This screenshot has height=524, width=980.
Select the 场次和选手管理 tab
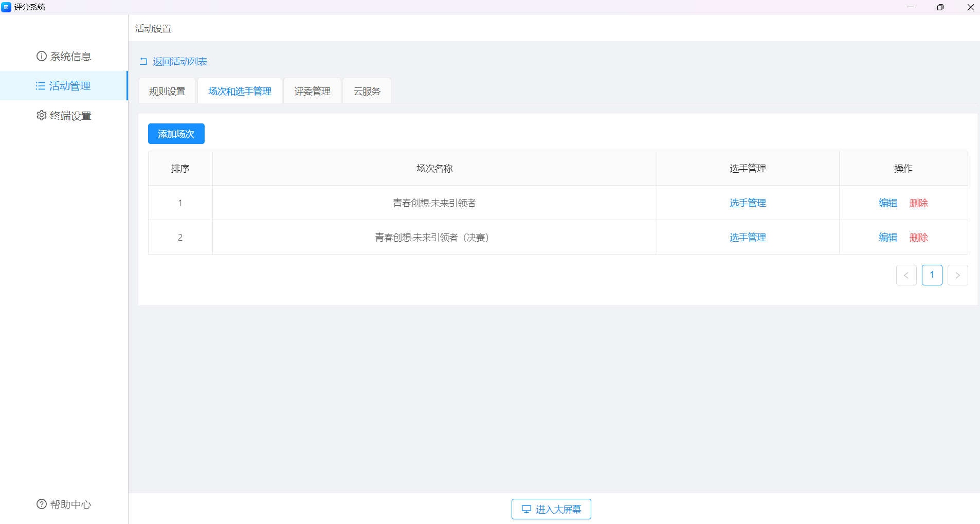240,91
